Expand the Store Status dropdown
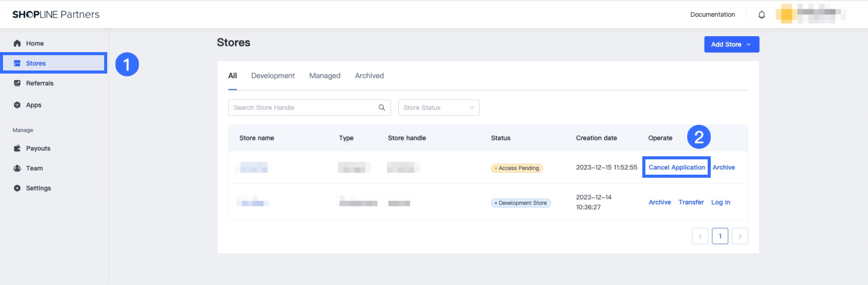The image size is (868, 285). 438,108
